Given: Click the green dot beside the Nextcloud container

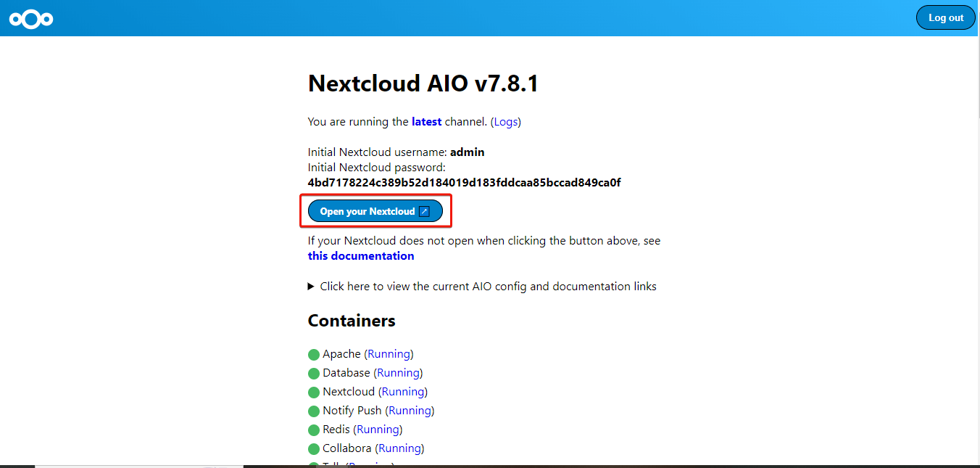Looking at the screenshot, I should 313,392.
